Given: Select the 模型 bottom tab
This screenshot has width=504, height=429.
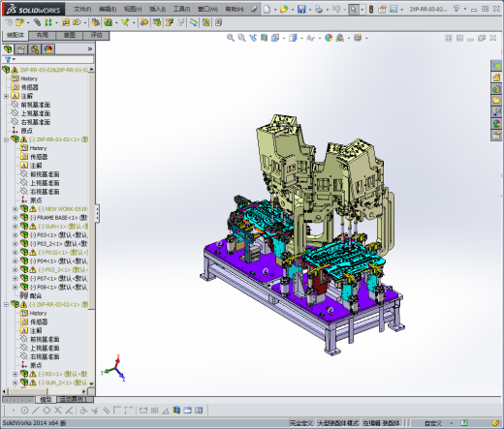Looking at the screenshot, I should pos(46,400).
